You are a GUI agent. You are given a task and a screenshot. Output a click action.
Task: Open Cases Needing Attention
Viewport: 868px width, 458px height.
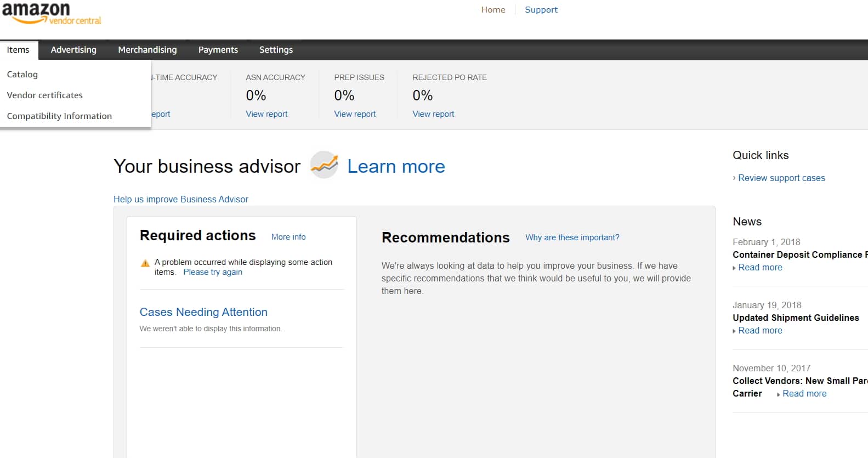tap(203, 312)
